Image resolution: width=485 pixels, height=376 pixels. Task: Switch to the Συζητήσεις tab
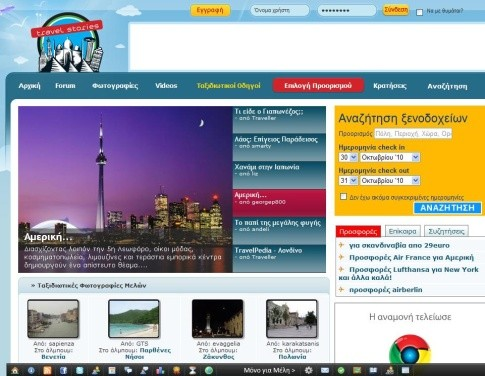tap(446, 231)
